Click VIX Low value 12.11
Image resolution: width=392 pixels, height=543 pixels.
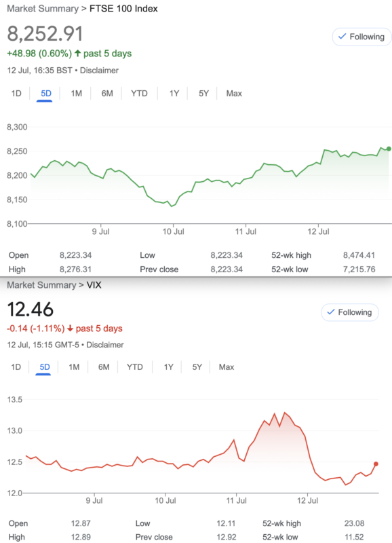coord(226,523)
